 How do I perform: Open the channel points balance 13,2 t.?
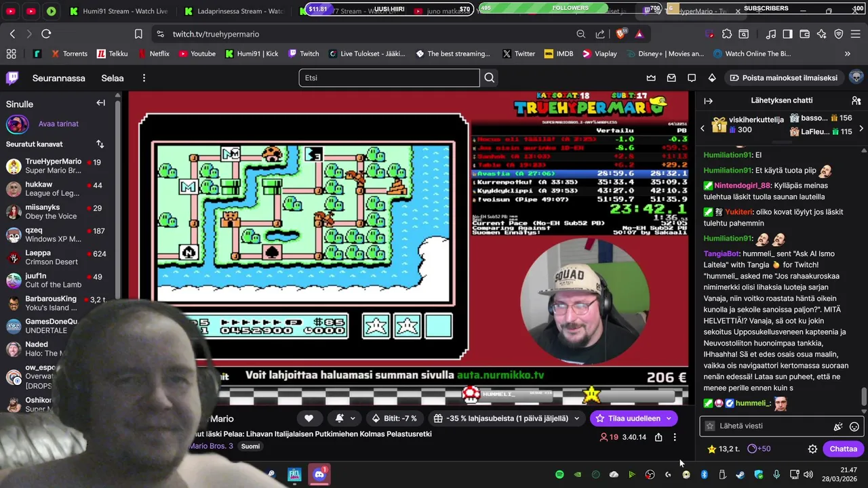point(723,449)
